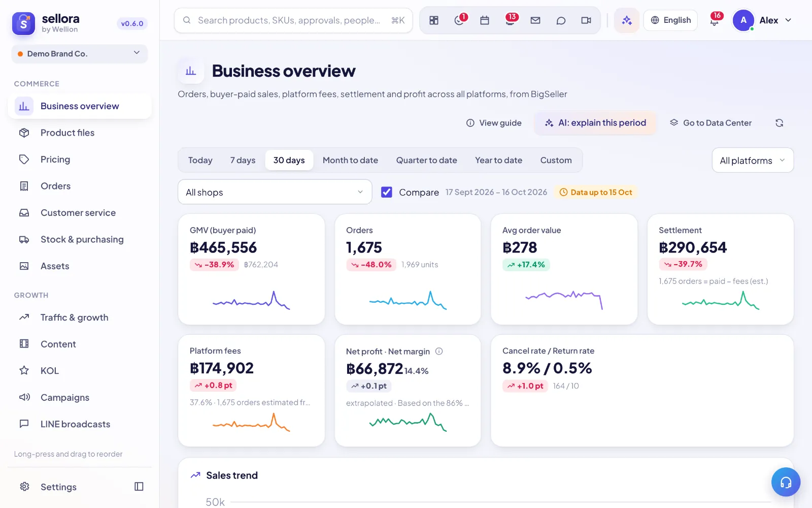This screenshot has height=508, width=812.
Task: Click AI: explain this period
Action: coord(595,123)
